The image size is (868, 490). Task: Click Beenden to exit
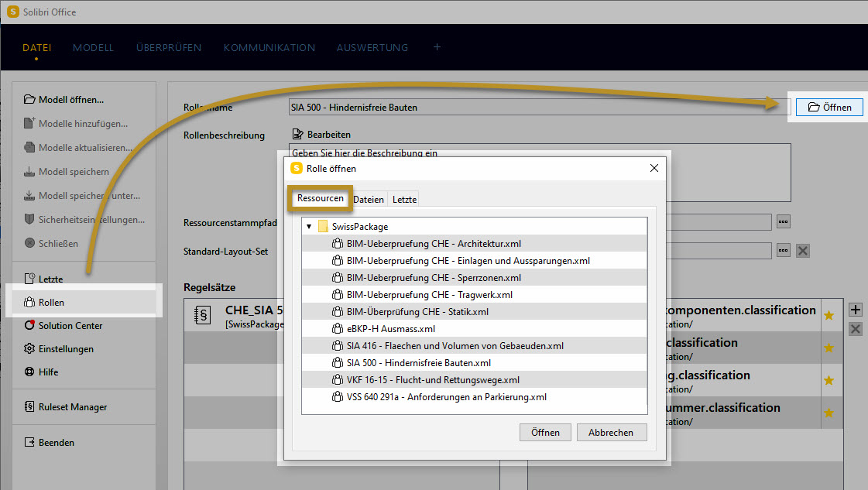point(50,442)
